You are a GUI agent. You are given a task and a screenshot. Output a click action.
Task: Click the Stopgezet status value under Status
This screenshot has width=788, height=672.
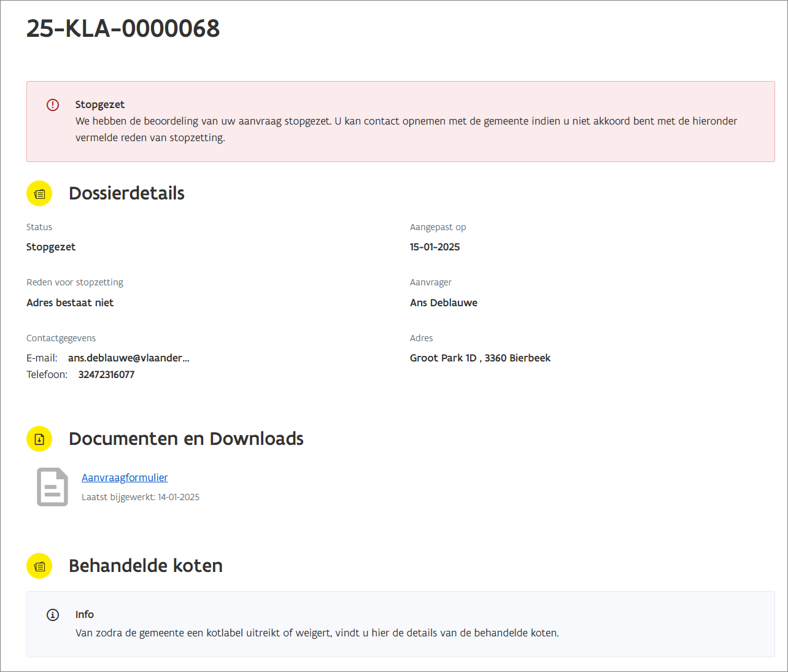click(x=51, y=247)
